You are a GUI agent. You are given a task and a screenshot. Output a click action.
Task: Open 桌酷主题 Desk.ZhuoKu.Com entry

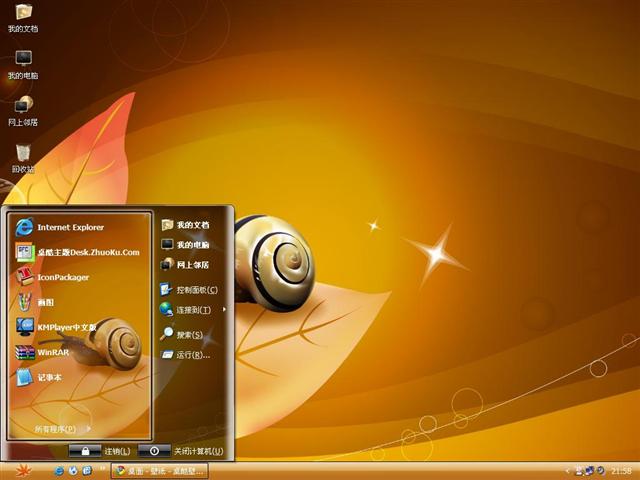[x=80, y=252]
